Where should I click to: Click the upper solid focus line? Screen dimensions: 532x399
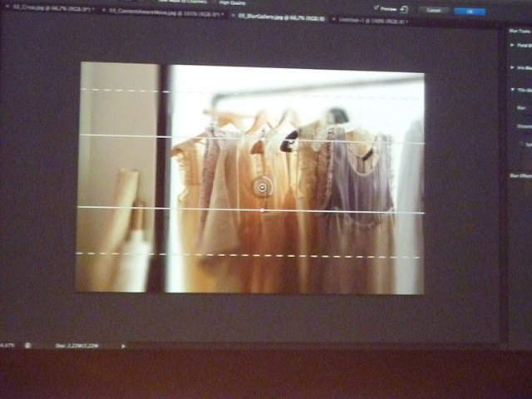pos(251,139)
